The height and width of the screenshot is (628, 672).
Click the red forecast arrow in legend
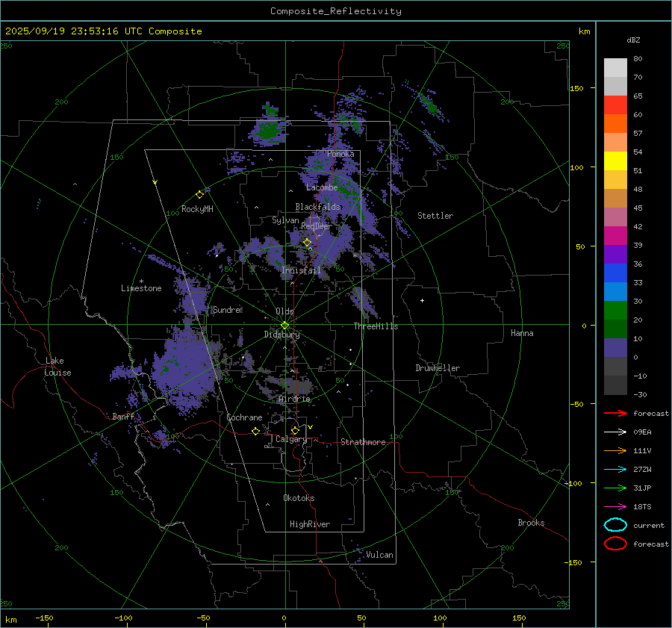[615, 413]
